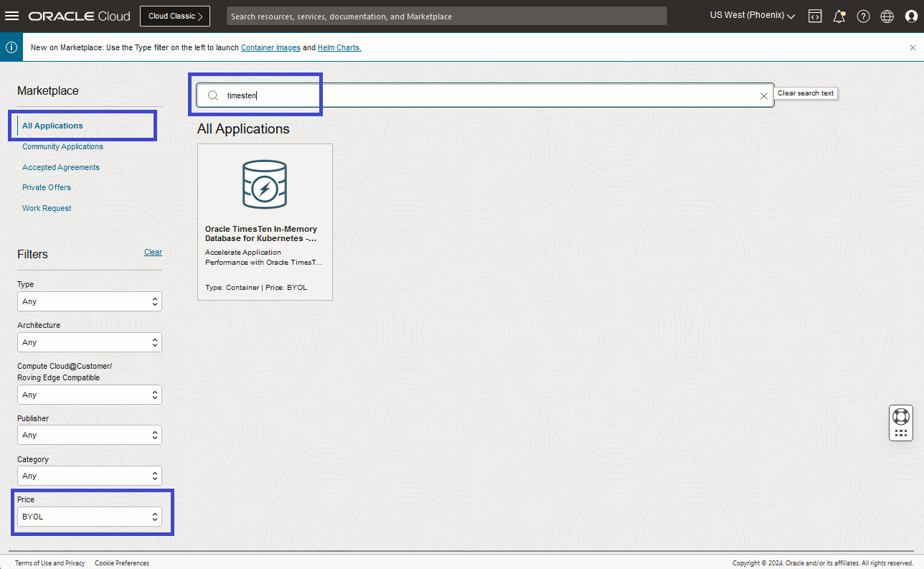
Task: Expand the Type filter dropdown
Action: [90, 301]
